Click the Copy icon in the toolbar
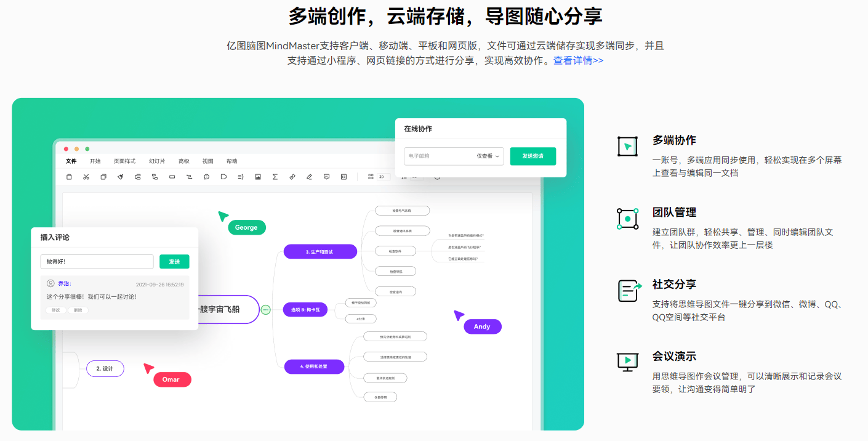The width and height of the screenshot is (868, 441). (x=102, y=177)
